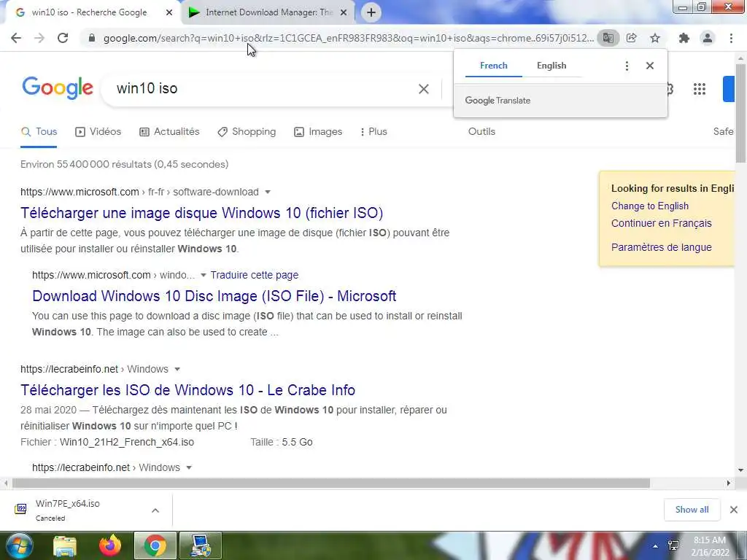Click the network tray icon
This screenshot has width=747, height=560.
pos(673,545)
